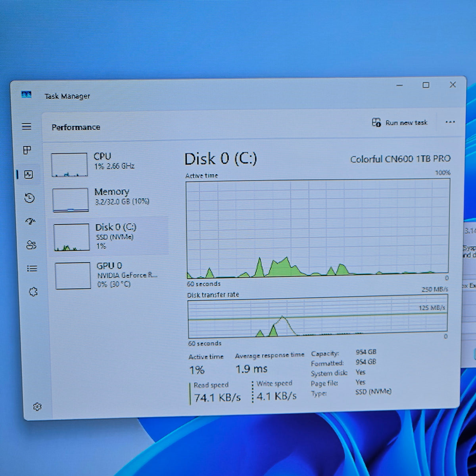This screenshot has height=476, width=476.
Task: Select the Memory performance entry
Action: (x=109, y=199)
